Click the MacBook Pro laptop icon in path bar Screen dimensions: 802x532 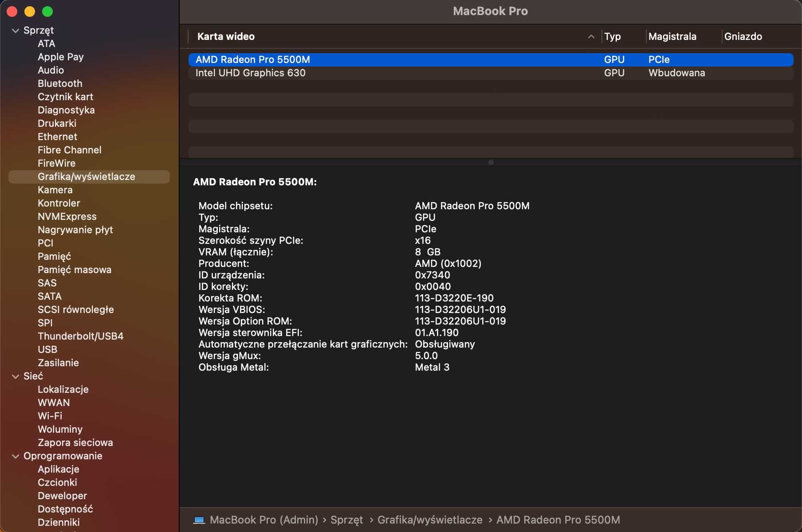point(199,520)
